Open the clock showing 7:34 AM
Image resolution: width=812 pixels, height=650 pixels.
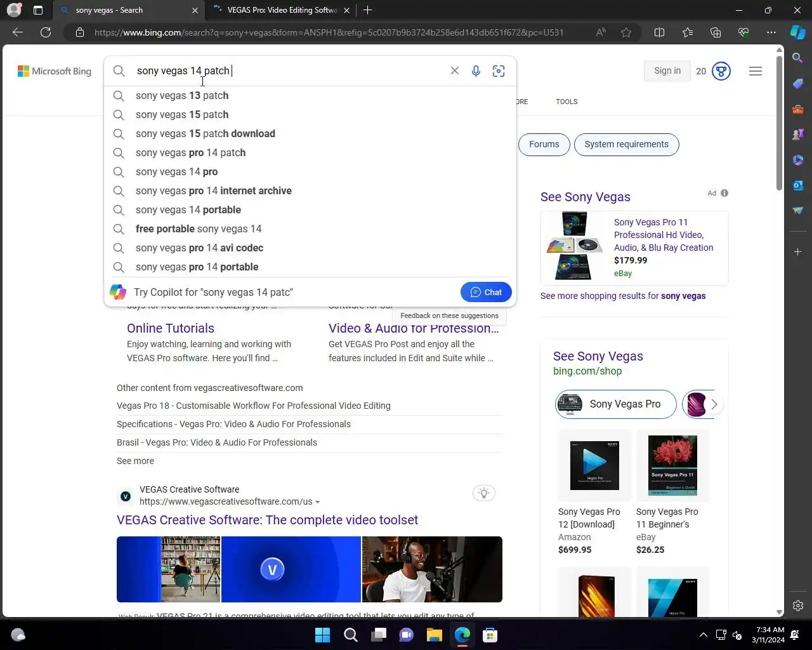pos(768,635)
